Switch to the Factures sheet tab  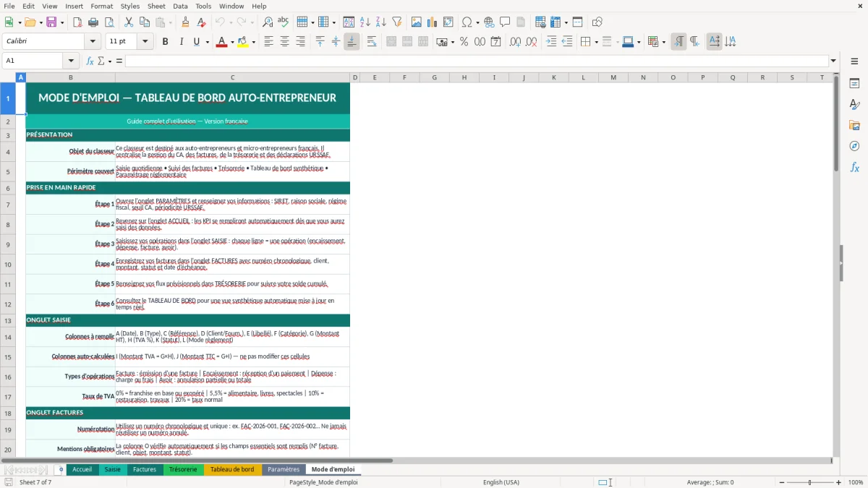[x=145, y=469]
